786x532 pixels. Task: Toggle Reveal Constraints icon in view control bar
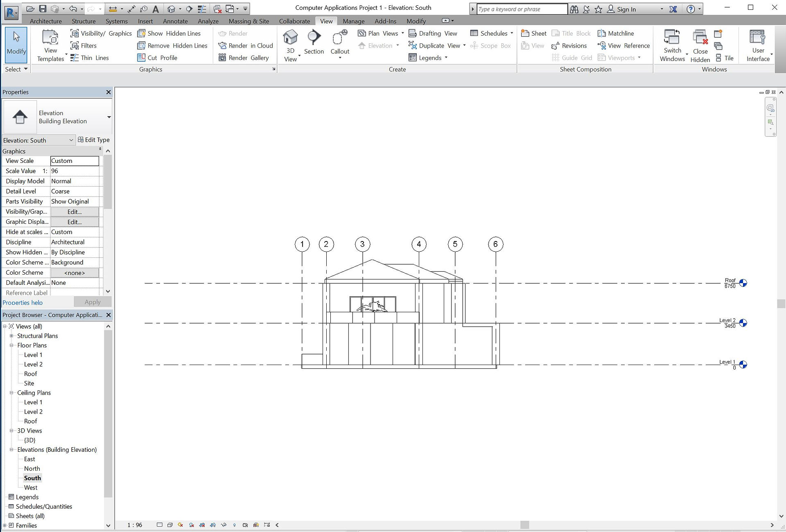267,525
